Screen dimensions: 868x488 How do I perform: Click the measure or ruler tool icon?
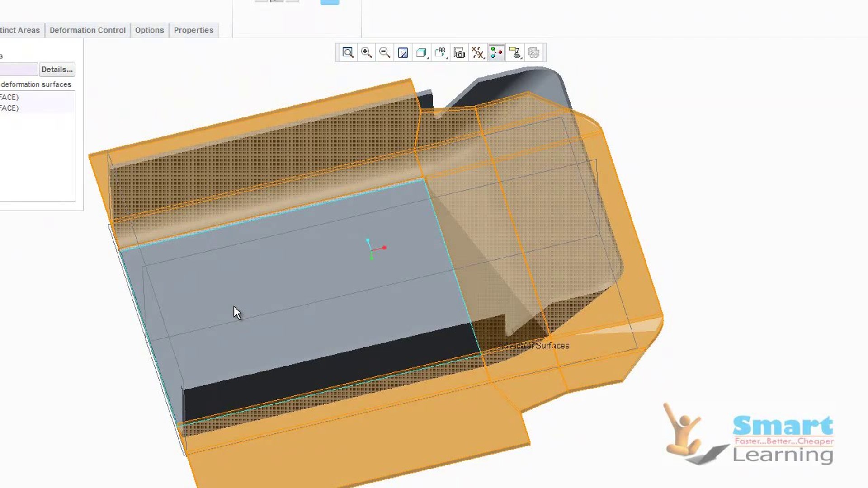[x=515, y=53]
